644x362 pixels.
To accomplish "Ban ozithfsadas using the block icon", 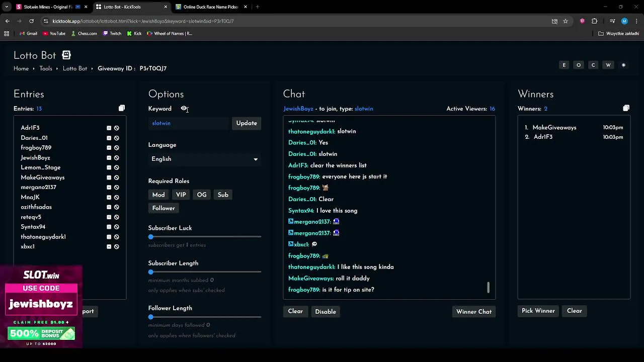I will (116, 207).
